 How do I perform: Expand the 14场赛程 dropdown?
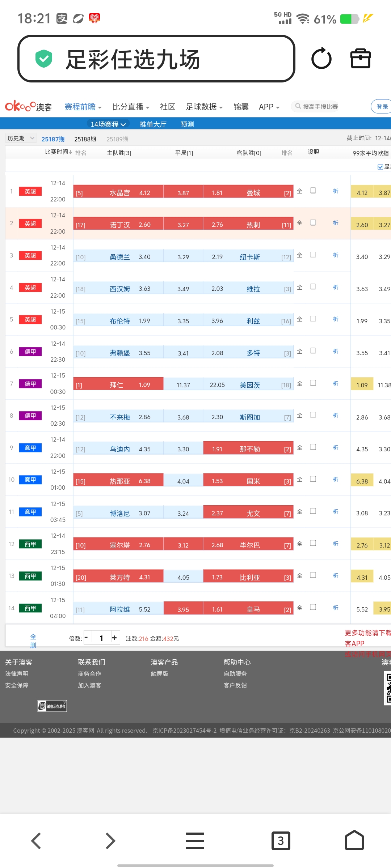pos(108,124)
